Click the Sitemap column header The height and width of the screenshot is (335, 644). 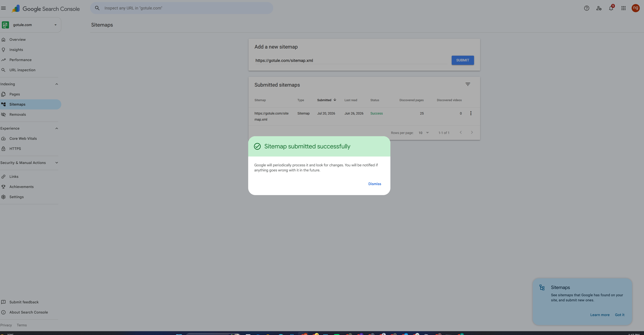[x=260, y=100]
